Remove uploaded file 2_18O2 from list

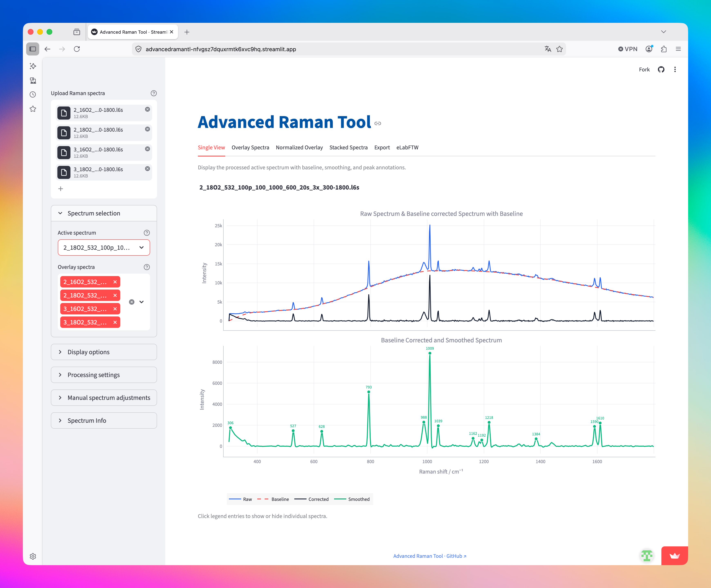[x=147, y=129]
